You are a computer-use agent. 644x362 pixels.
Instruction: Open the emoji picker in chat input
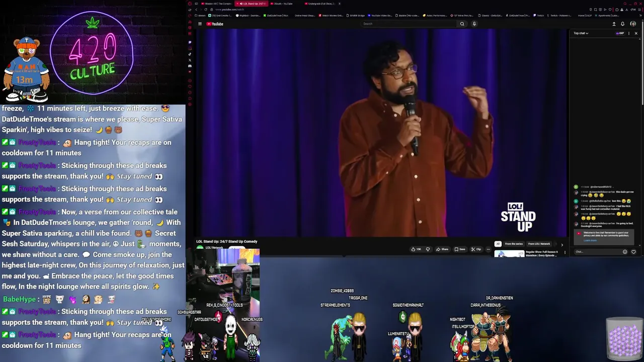click(625, 252)
